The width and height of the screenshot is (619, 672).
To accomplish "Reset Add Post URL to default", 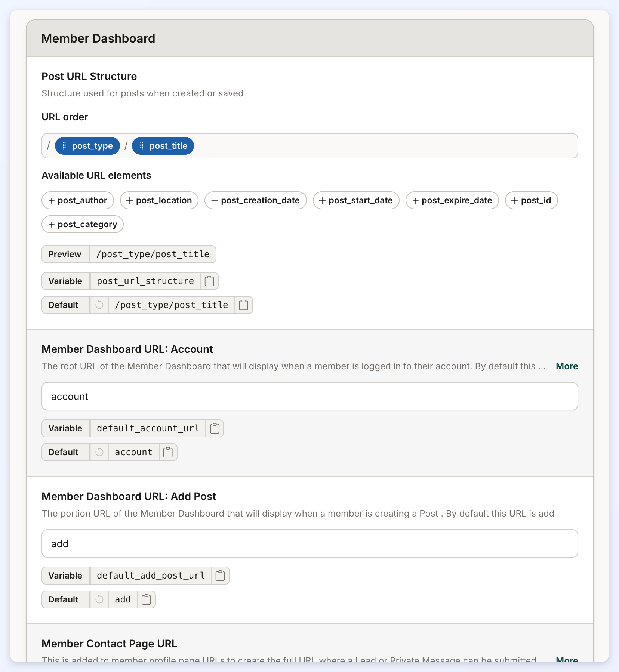I will point(99,599).
